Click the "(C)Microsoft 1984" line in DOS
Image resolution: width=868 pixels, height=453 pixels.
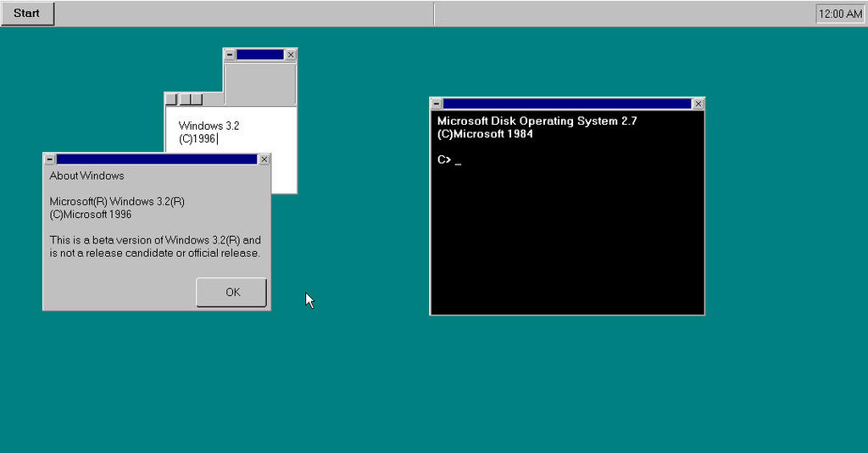click(485, 134)
